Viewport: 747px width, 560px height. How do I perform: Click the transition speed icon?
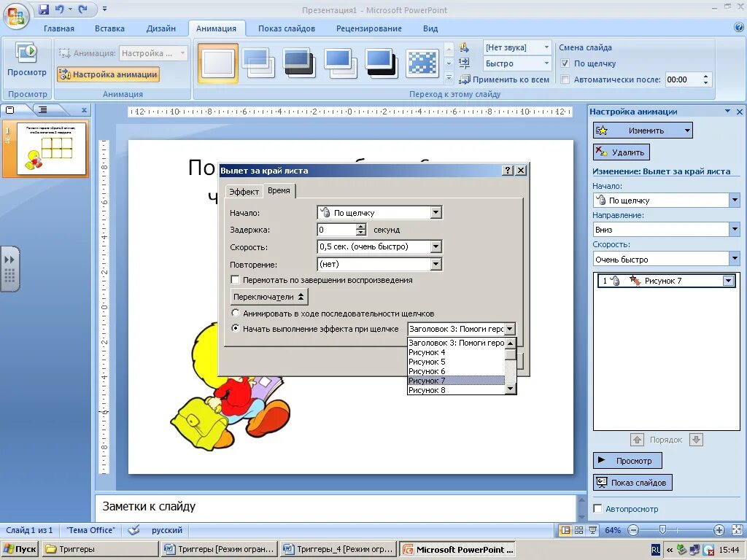(x=464, y=63)
